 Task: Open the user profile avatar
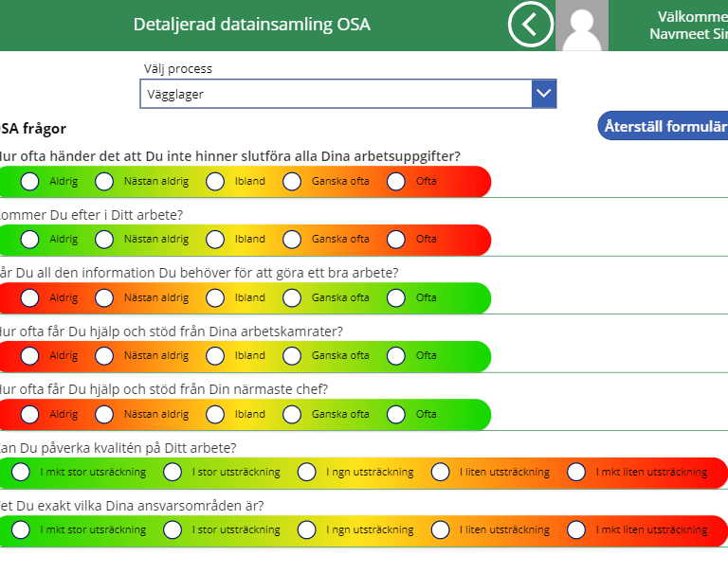(x=582, y=26)
